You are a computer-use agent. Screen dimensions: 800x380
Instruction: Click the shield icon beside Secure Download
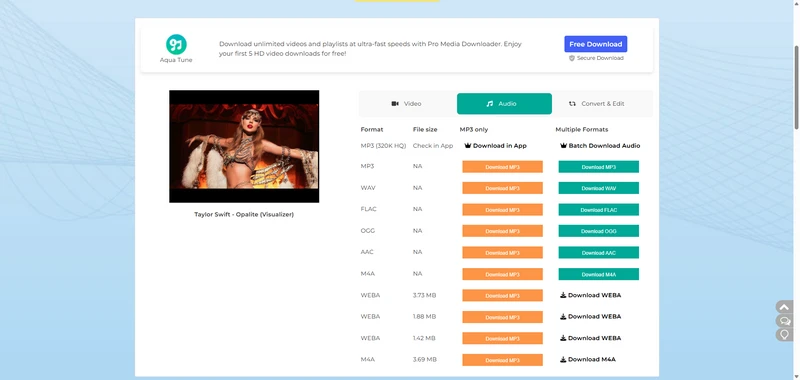pos(572,58)
